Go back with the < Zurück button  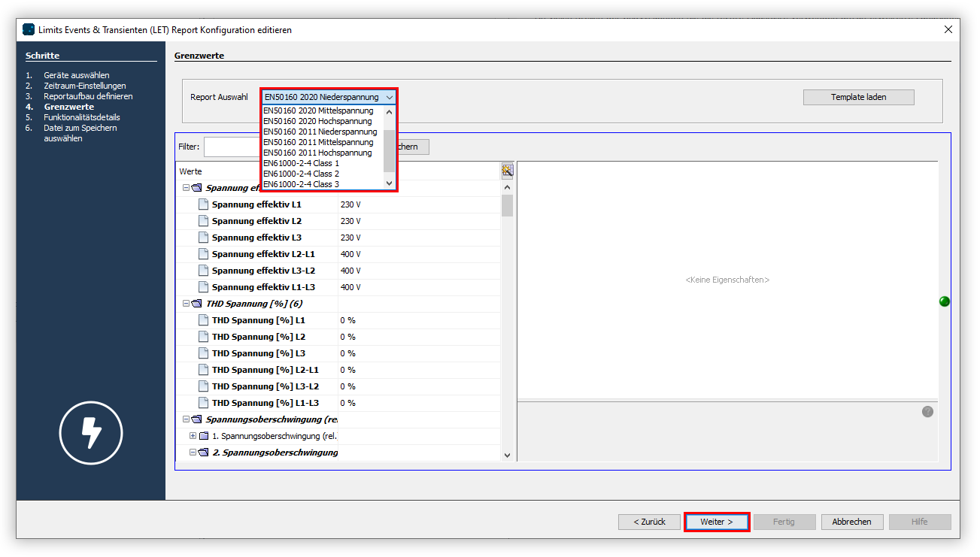(x=649, y=522)
